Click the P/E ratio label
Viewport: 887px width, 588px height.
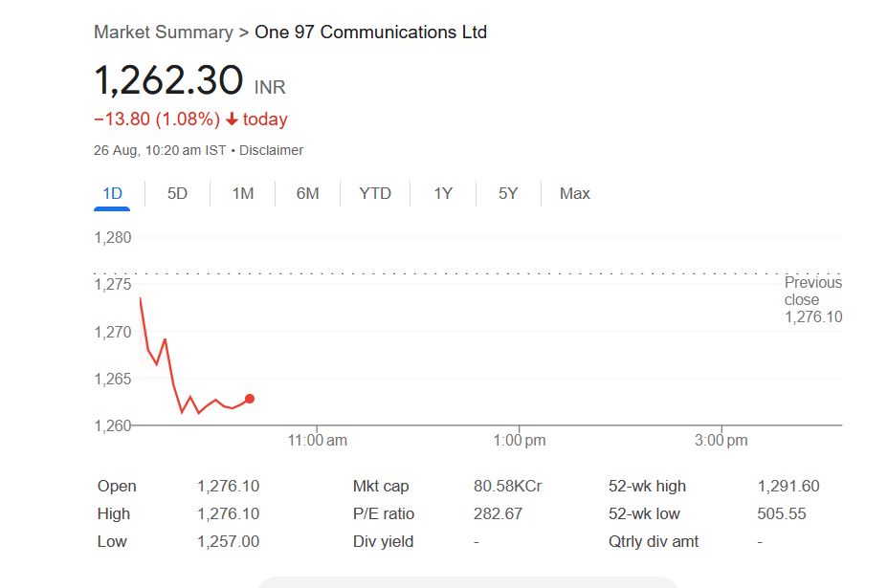click(x=384, y=513)
